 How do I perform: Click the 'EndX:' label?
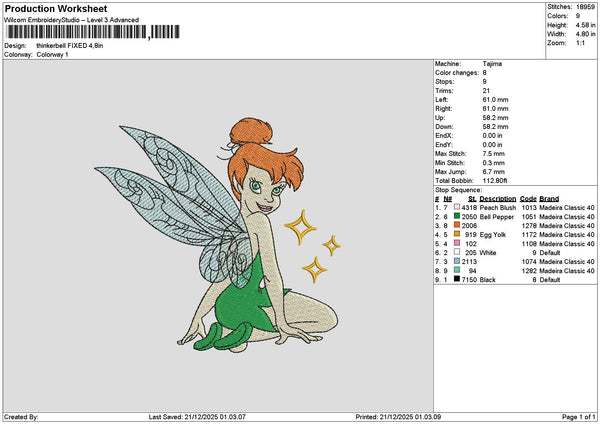pyautogui.click(x=444, y=136)
